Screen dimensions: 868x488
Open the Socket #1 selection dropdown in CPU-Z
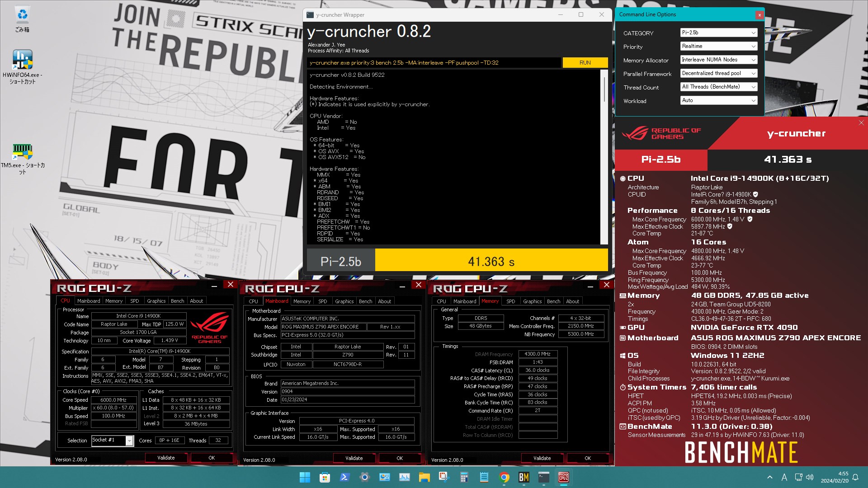[113, 440]
